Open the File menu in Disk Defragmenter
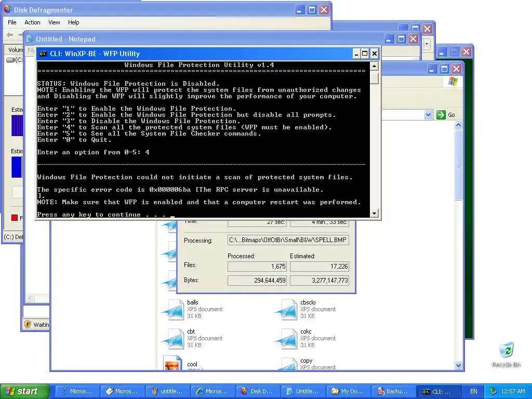 12,22
